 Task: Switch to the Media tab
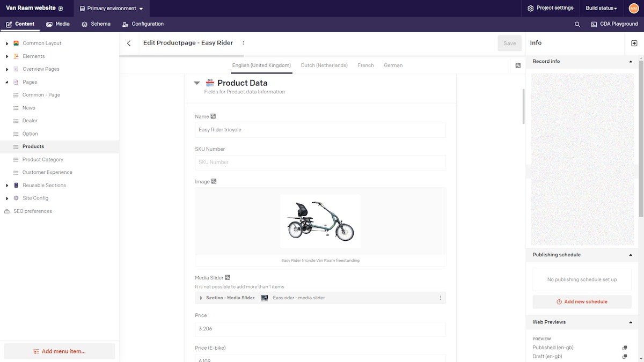(x=58, y=24)
